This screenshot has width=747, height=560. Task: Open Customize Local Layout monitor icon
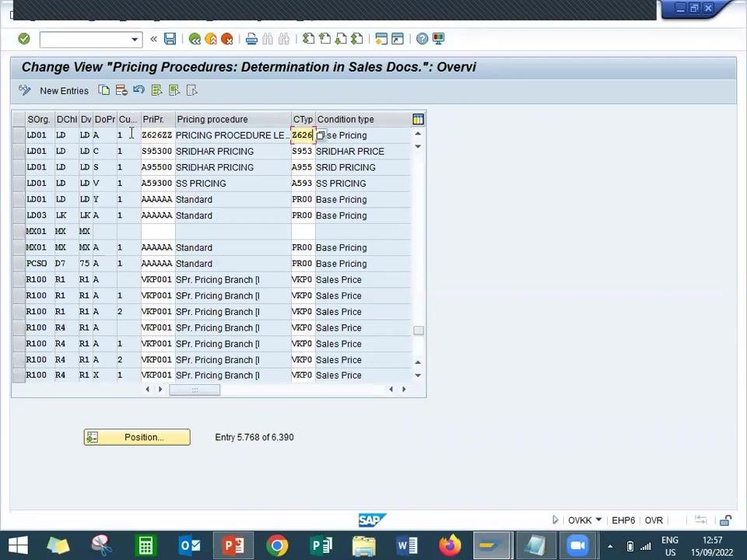coord(438,39)
